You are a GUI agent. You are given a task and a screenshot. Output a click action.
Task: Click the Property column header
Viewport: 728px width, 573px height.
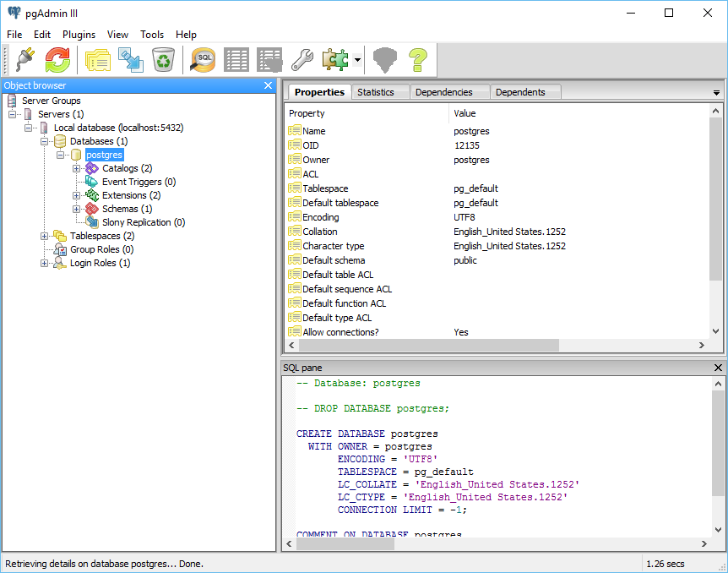tap(367, 113)
